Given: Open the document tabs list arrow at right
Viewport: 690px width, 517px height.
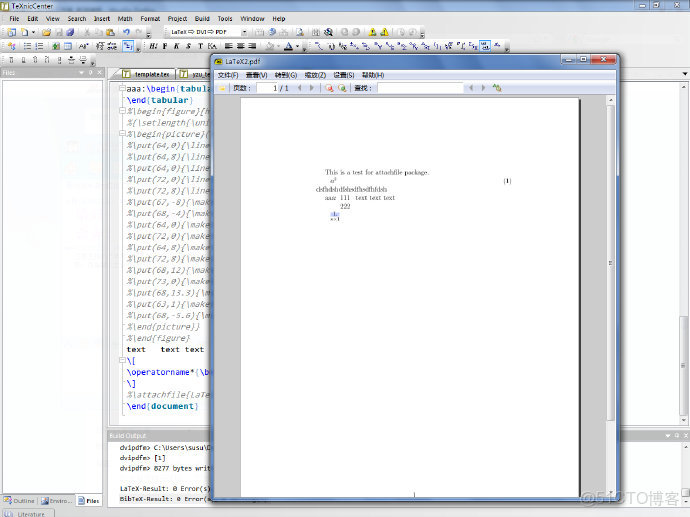Looking at the screenshot, I should point(685,74).
